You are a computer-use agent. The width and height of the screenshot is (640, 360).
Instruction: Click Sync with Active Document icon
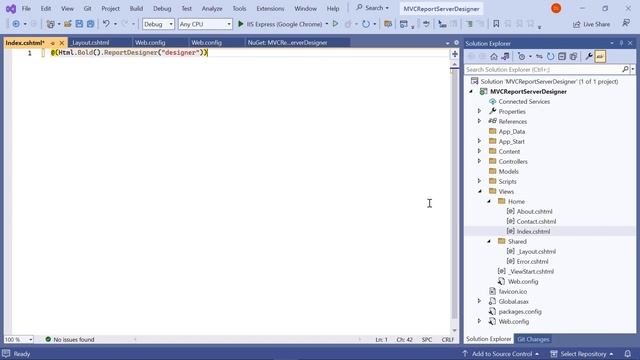(x=539, y=57)
